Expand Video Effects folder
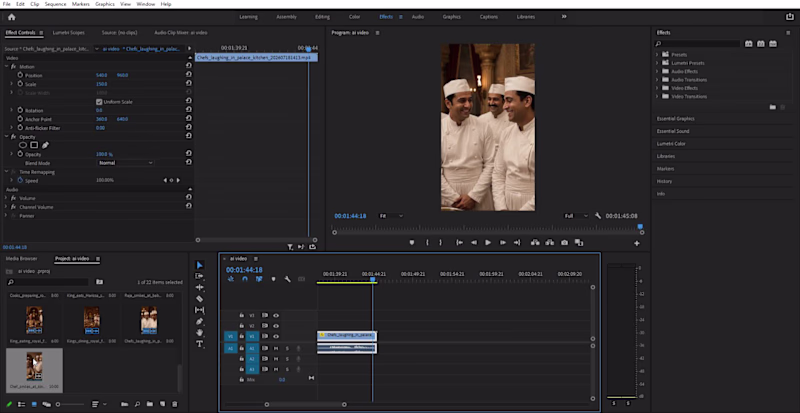The image size is (800, 413). 657,88
